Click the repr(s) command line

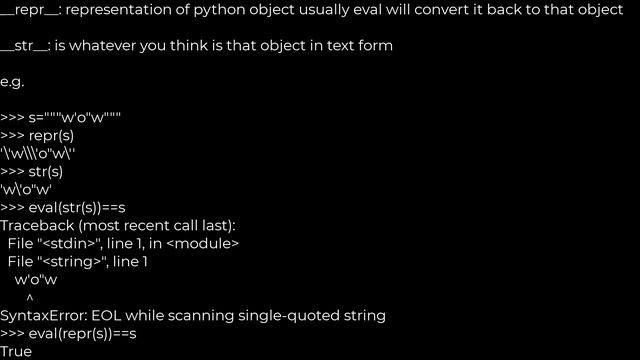tap(37, 136)
